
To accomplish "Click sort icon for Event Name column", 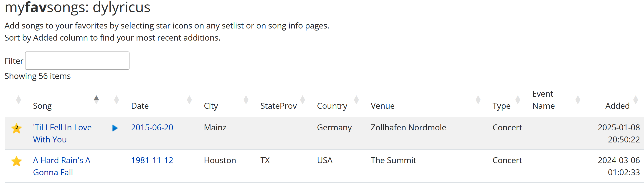I will [x=578, y=100].
